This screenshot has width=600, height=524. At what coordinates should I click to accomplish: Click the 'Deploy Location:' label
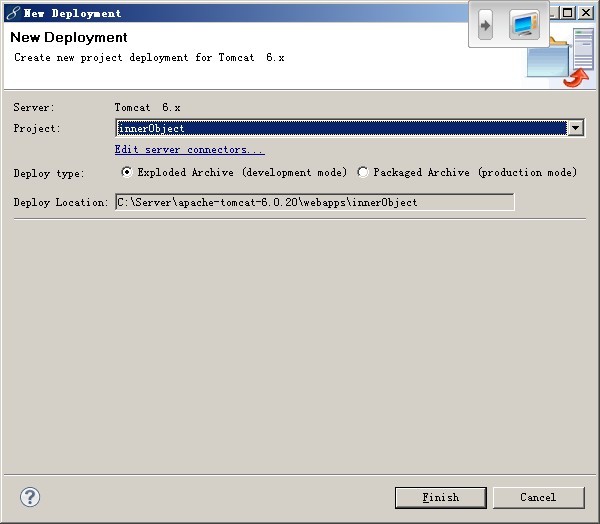coord(60,202)
